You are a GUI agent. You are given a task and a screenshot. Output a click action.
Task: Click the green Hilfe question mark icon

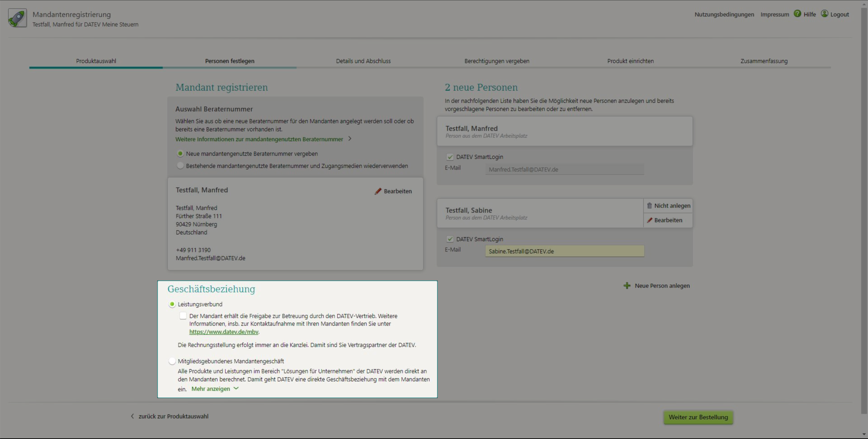(797, 14)
